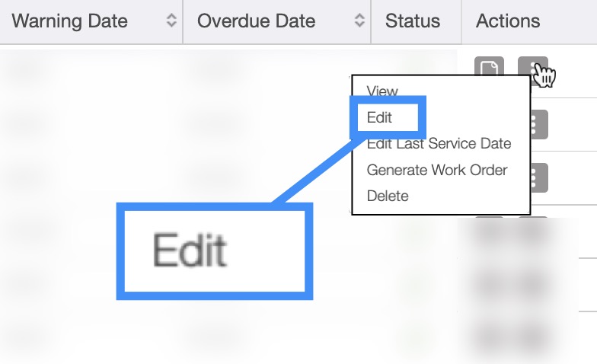This screenshot has height=364, width=597.
Task: Choose View from the context menu
Action: (382, 91)
